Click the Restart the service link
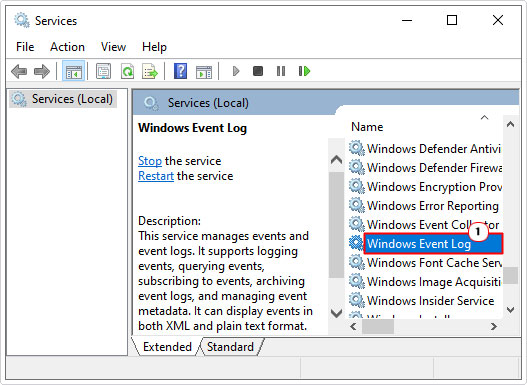The width and height of the screenshot is (527, 385). click(x=156, y=176)
